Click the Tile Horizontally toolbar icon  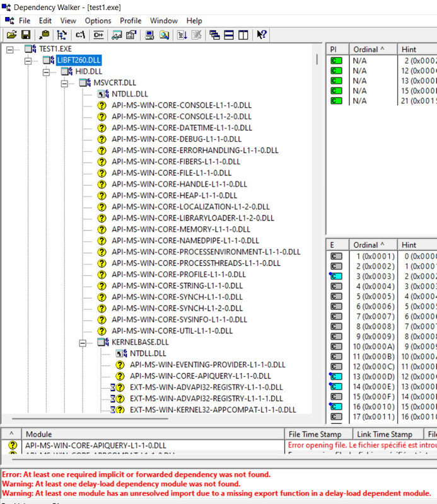click(229, 35)
